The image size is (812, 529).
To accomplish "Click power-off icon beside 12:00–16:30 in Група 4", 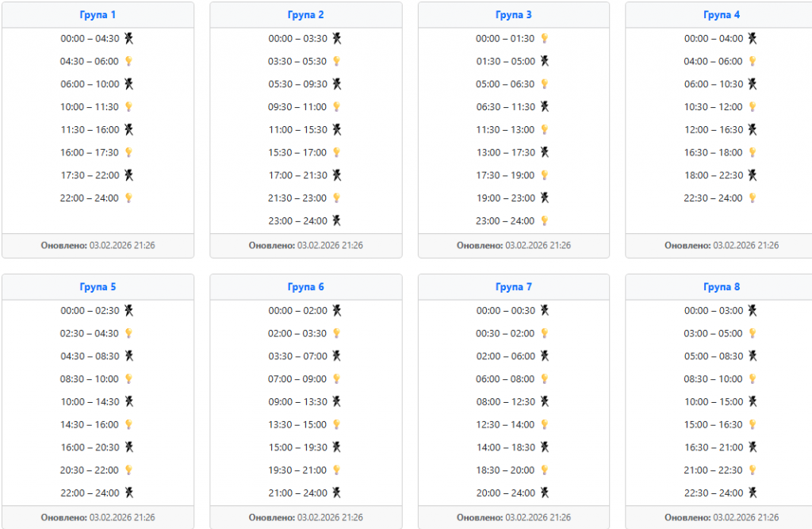I will [753, 129].
